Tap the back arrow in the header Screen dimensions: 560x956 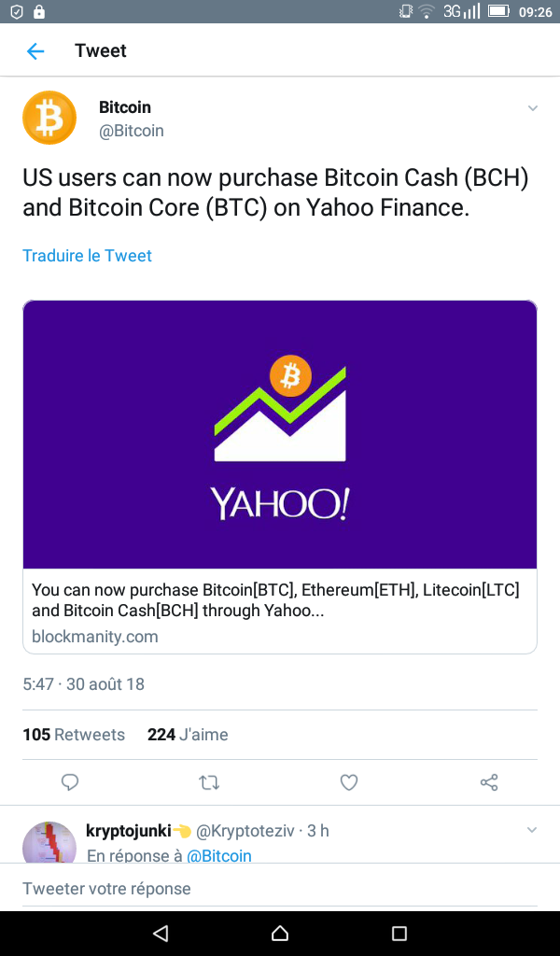(x=35, y=51)
